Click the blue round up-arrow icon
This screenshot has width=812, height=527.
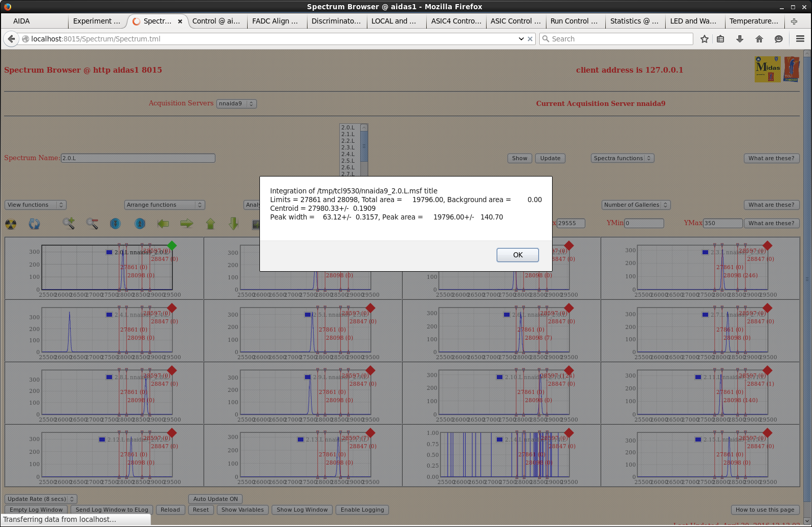tap(140, 224)
